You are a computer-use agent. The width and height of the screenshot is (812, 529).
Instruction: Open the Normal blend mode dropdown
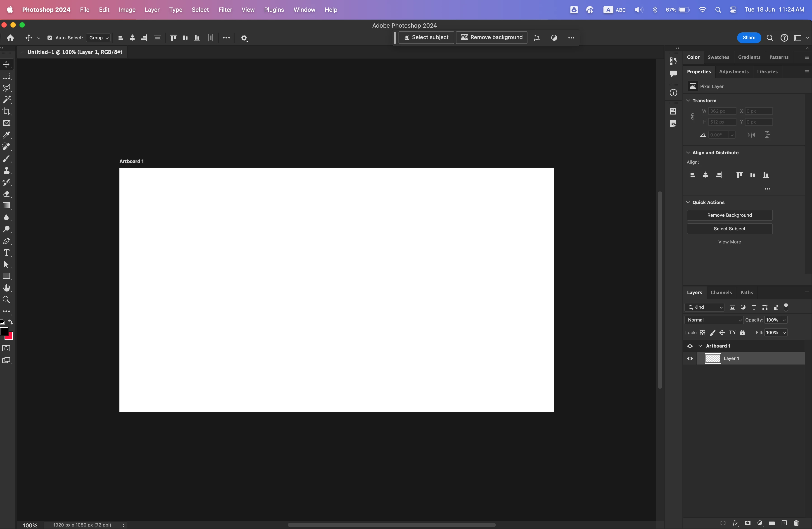(x=714, y=320)
